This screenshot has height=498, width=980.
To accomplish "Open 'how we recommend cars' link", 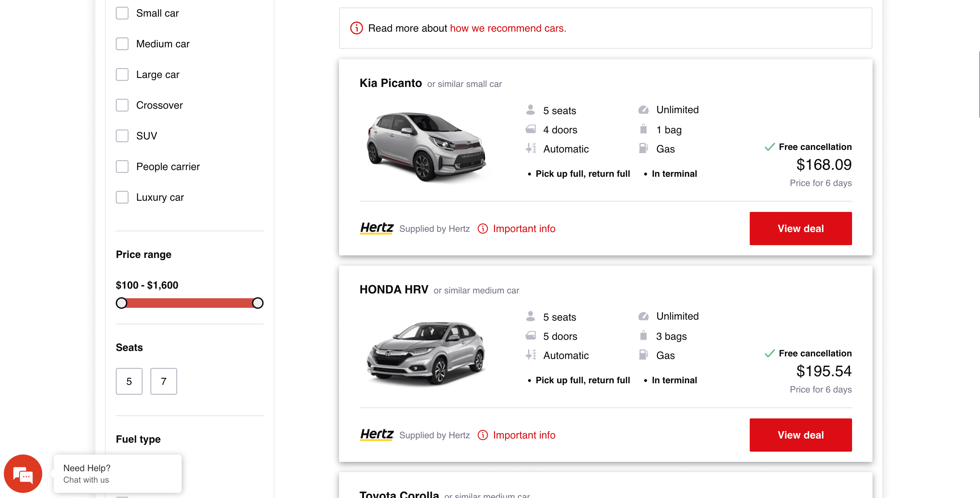I will click(508, 28).
